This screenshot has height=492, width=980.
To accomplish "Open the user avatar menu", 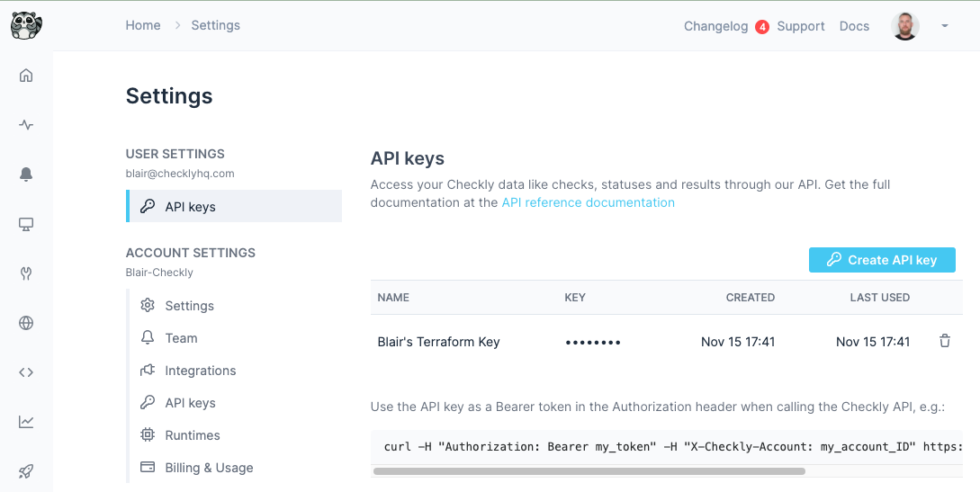I will [905, 26].
